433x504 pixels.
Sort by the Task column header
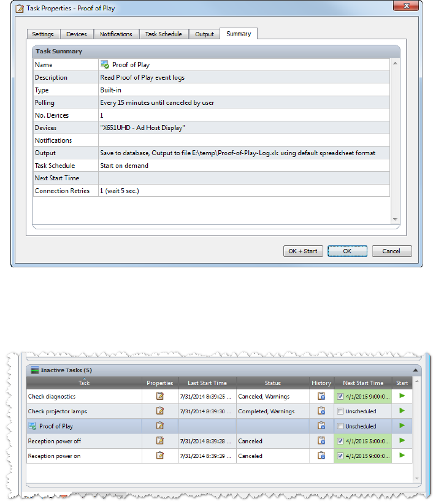click(x=84, y=383)
